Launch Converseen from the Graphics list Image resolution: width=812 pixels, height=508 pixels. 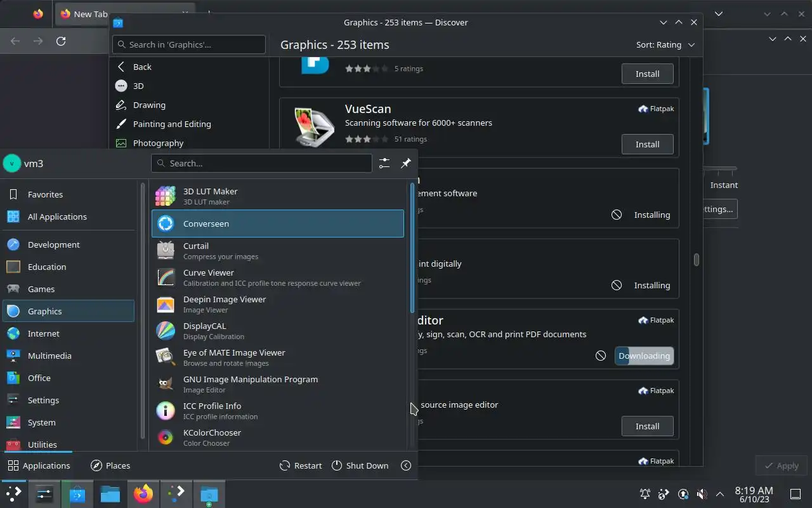click(278, 224)
